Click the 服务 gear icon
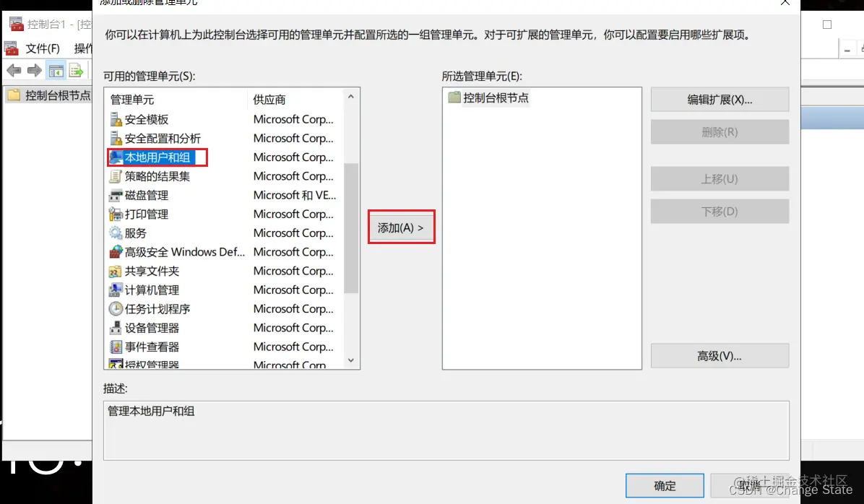The height and width of the screenshot is (504, 864). [x=115, y=233]
